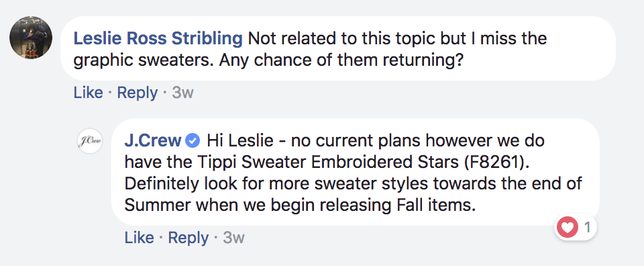The image size is (644, 266).
Task: Open Leslie Ross Stribling's profile picture
Action: pos(31,38)
